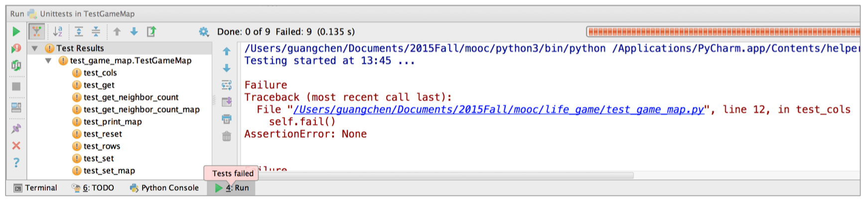The image size is (868, 203).
Task: Click the Stop process square icon
Action: 16,86
